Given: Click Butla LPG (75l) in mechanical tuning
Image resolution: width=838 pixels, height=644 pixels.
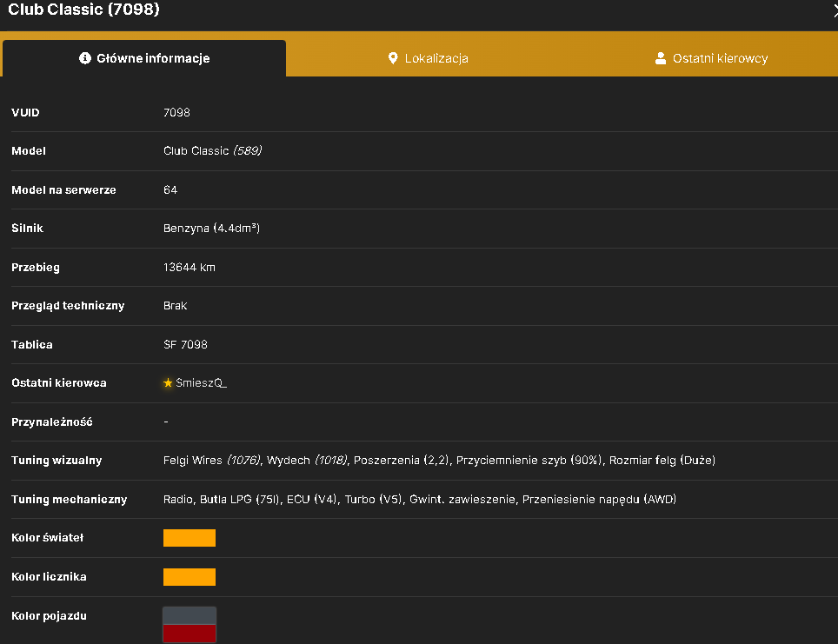Looking at the screenshot, I should coord(239,499).
